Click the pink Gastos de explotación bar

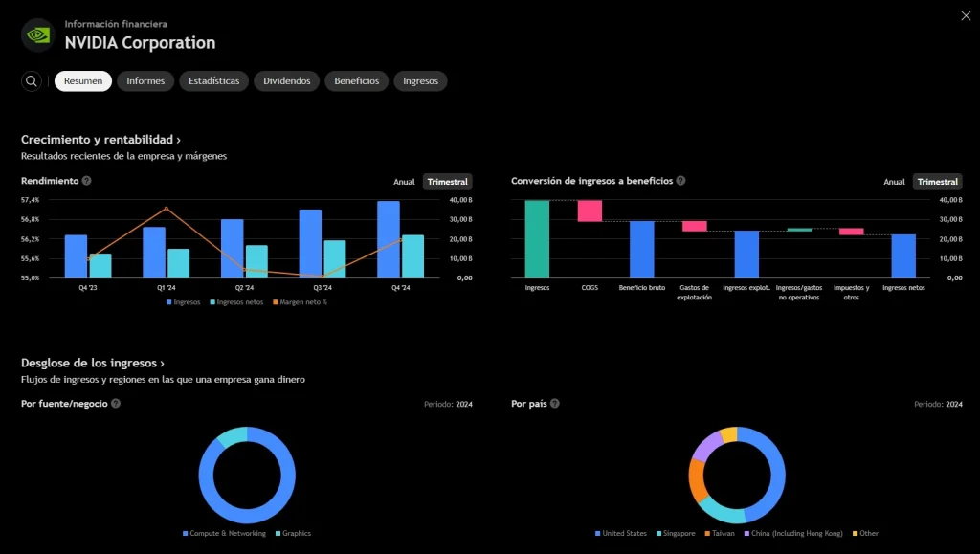pos(695,226)
